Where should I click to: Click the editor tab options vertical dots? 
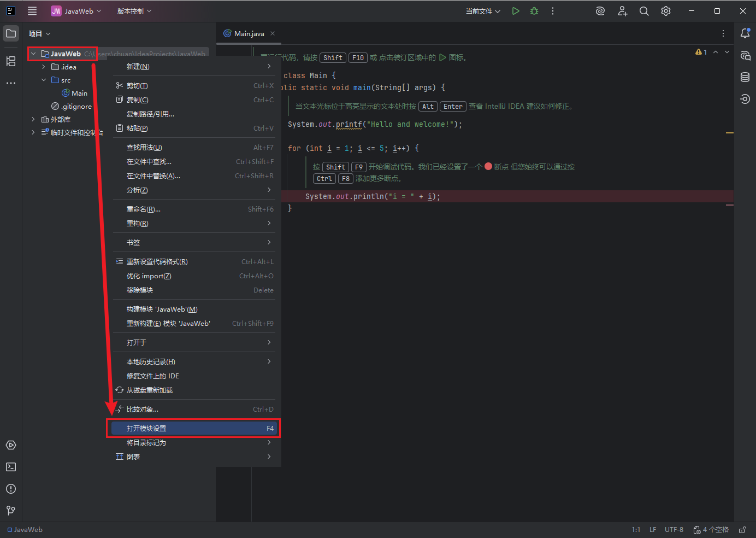click(723, 33)
